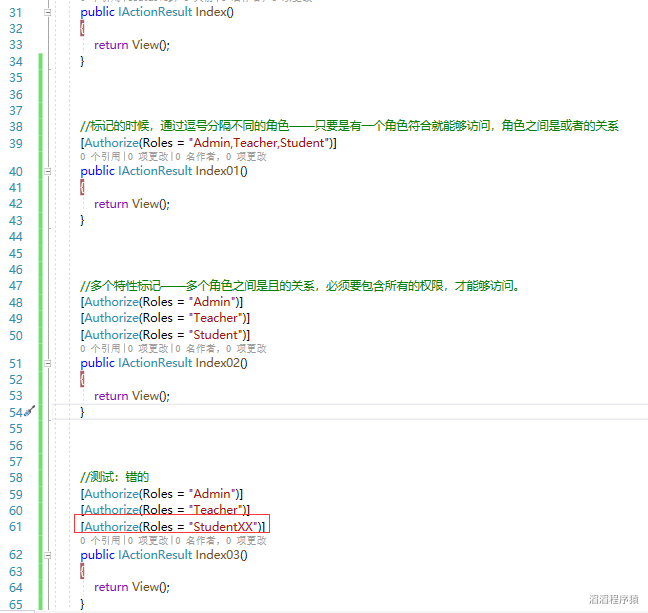Click line number 58 in the gutter

16,478
